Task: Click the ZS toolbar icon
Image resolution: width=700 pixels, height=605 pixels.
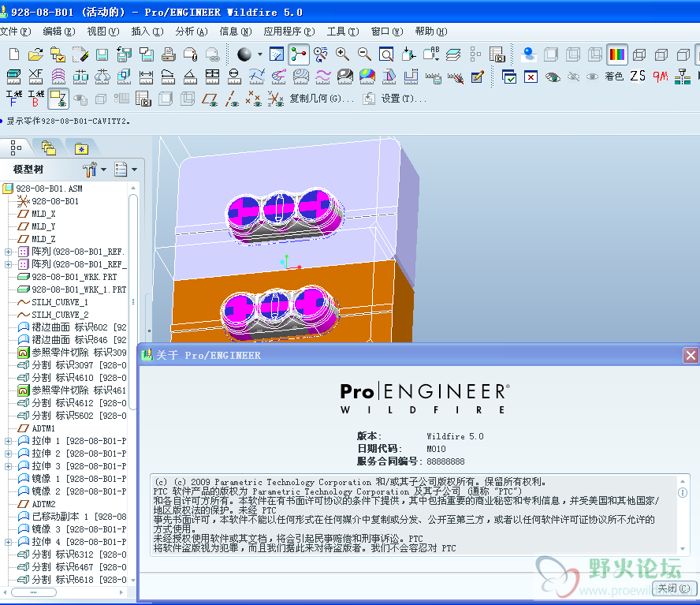Action: (x=638, y=77)
